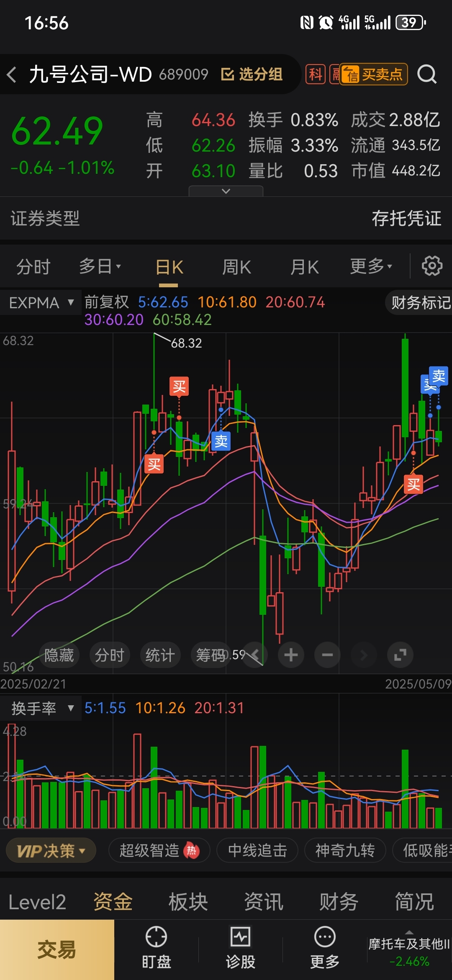Switch to the 板块 tab
The image size is (452, 980).
click(188, 902)
